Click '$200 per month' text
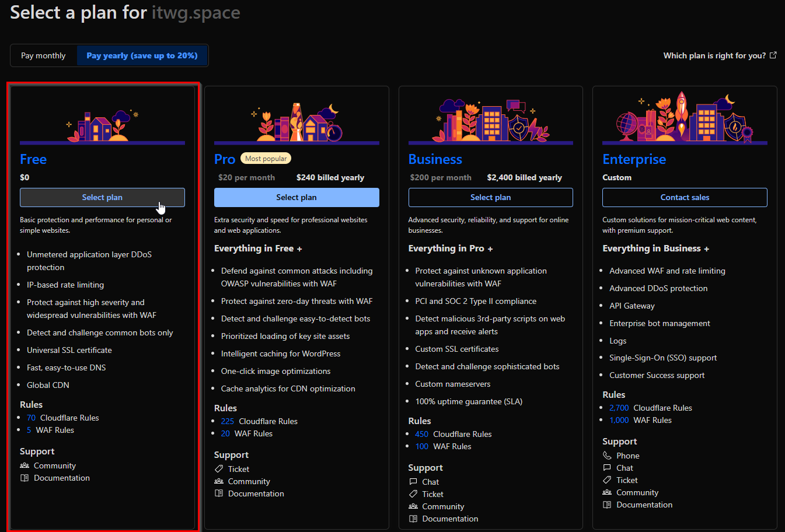This screenshot has height=532, width=785. (x=441, y=177)
